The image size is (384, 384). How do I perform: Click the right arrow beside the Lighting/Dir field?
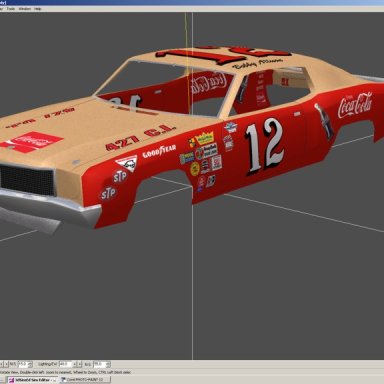point(79,364)
